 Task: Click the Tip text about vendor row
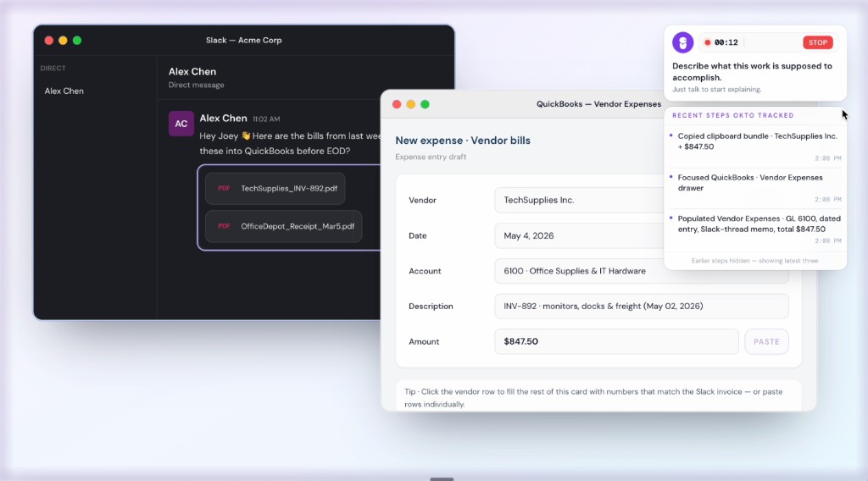click(593, 397)
